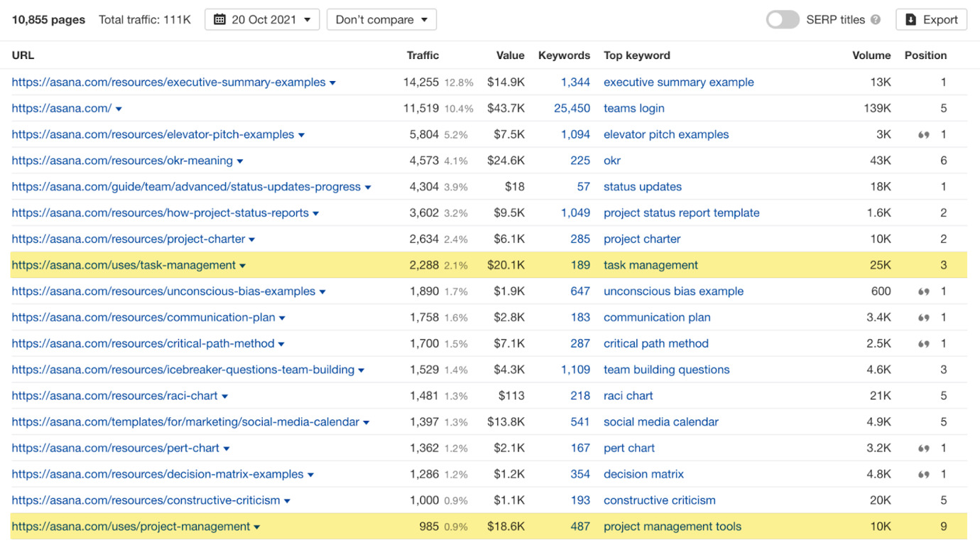Viewport: 980px width, 543px height.
Task: Click the 'project management tools' top keyword
Action: [x=672, y=527]
